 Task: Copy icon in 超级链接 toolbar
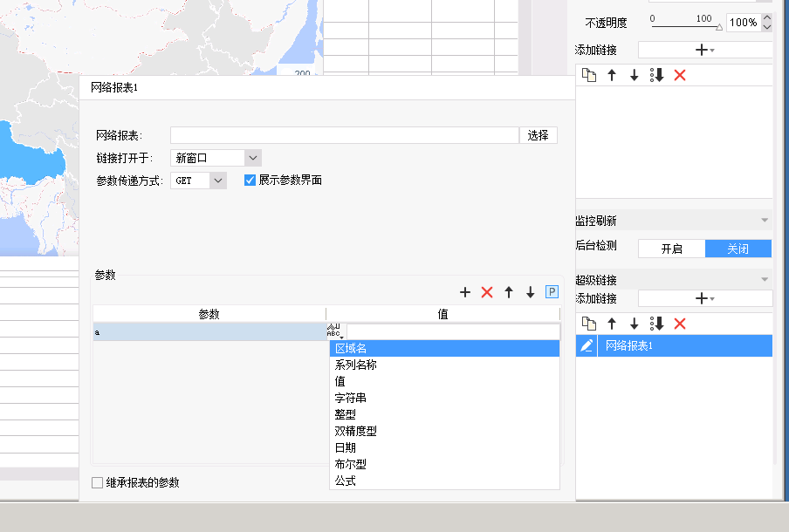589,324
